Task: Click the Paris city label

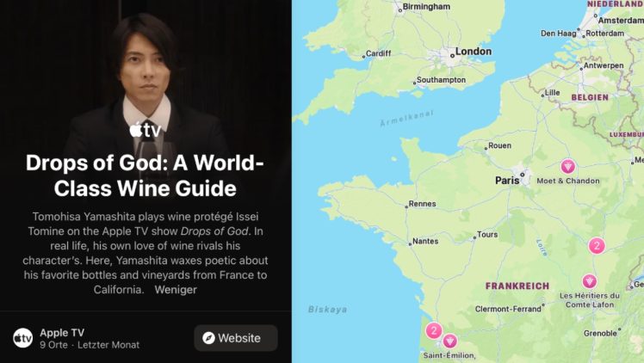Action: pyautogui.click(x=507, y=180)
